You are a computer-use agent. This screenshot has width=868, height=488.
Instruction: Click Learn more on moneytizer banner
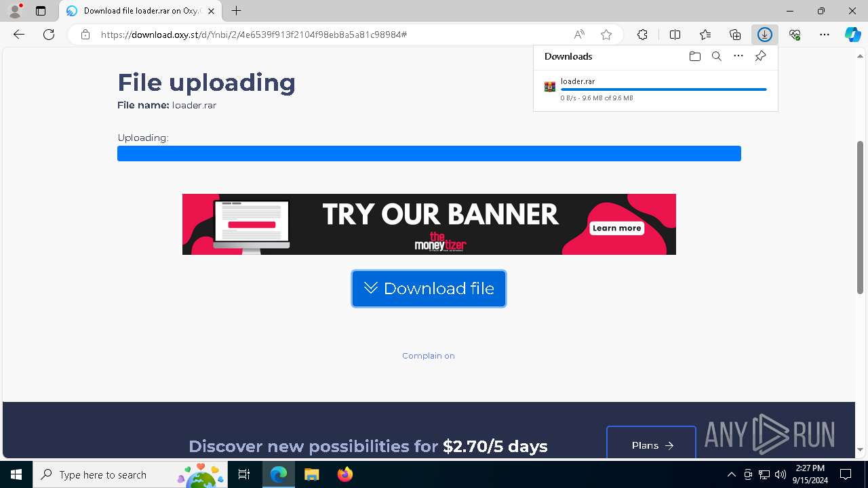click(616, 228)
